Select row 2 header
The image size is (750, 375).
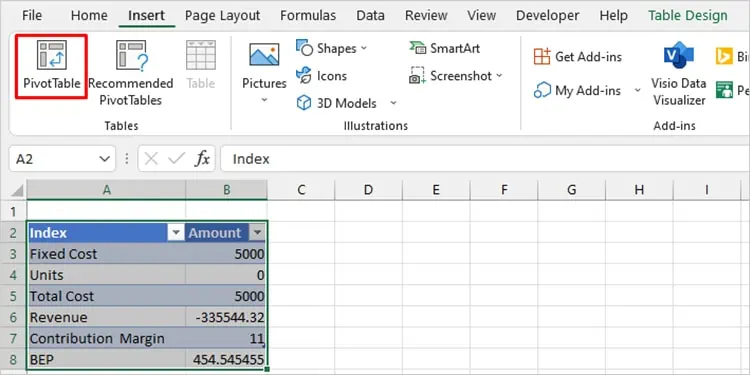(13, 233)
